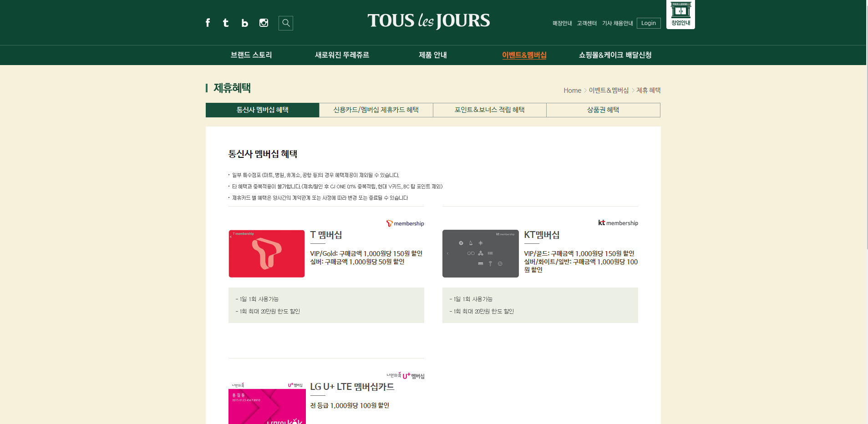
Task: Open 쇼핑몰&케이크 배달신청 menu
Action: (615, 55)
